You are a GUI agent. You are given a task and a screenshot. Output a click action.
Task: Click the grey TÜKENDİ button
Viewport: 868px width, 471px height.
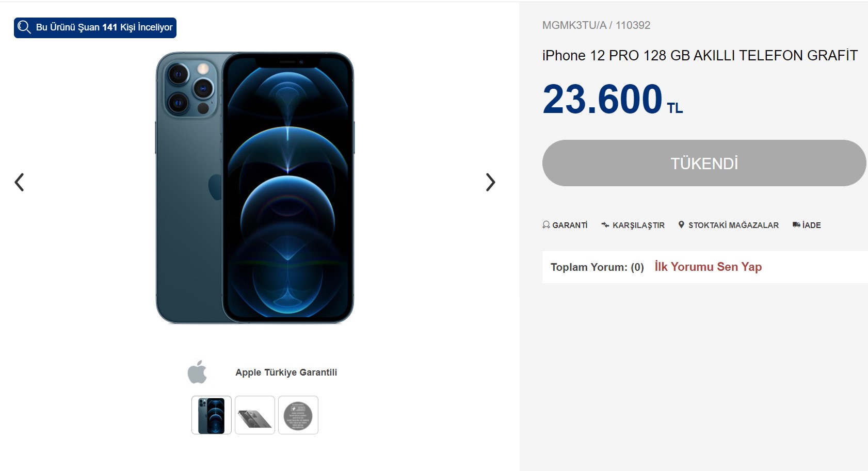tap(704, 163)
